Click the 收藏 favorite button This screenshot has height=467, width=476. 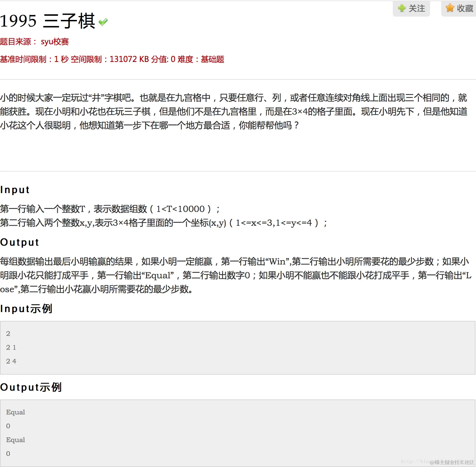click(x=459, y=9)
